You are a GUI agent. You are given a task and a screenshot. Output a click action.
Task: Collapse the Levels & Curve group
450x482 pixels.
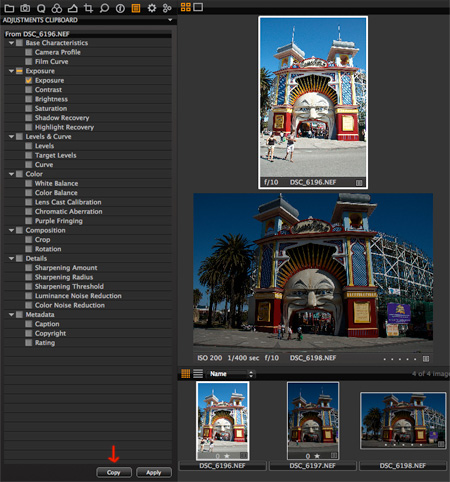pos(11,137)
